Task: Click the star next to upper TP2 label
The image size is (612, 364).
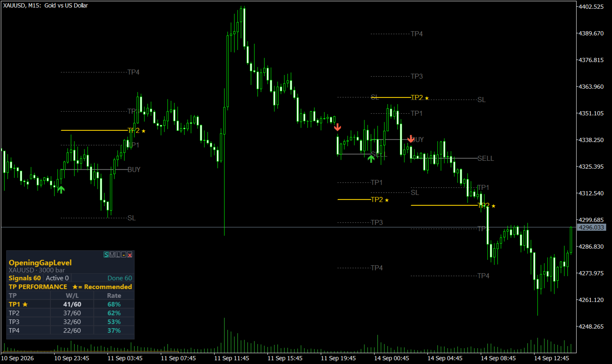Action: click(427, 98)
